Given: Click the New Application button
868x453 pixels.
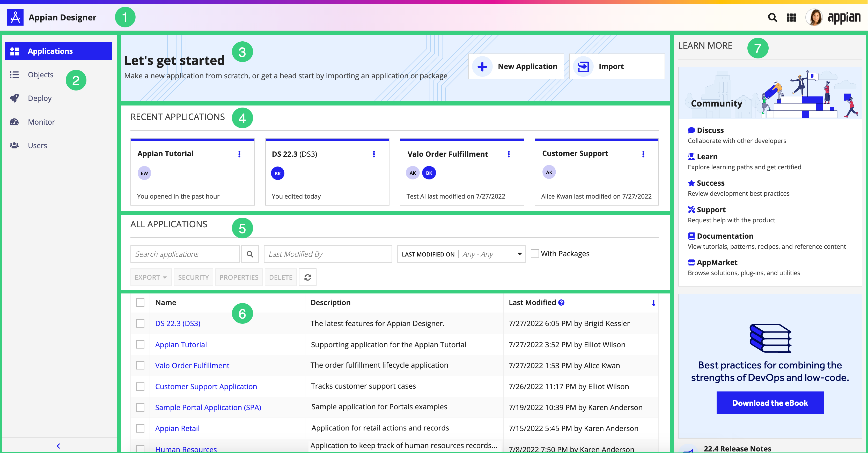Looking at the screenshot, I should (x=516, y=67).
